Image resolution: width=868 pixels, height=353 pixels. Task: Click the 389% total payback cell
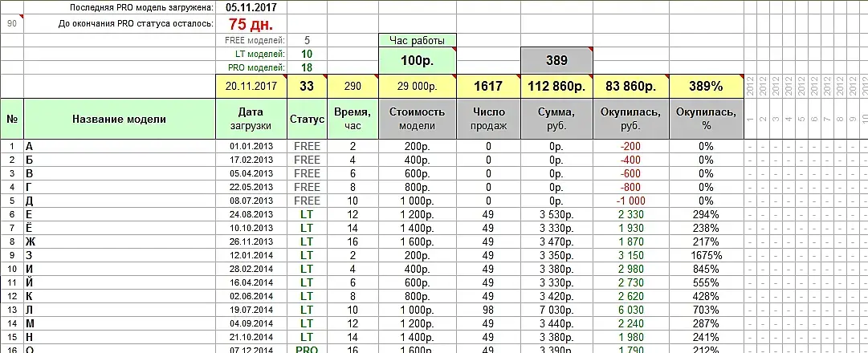coord(706,87)
